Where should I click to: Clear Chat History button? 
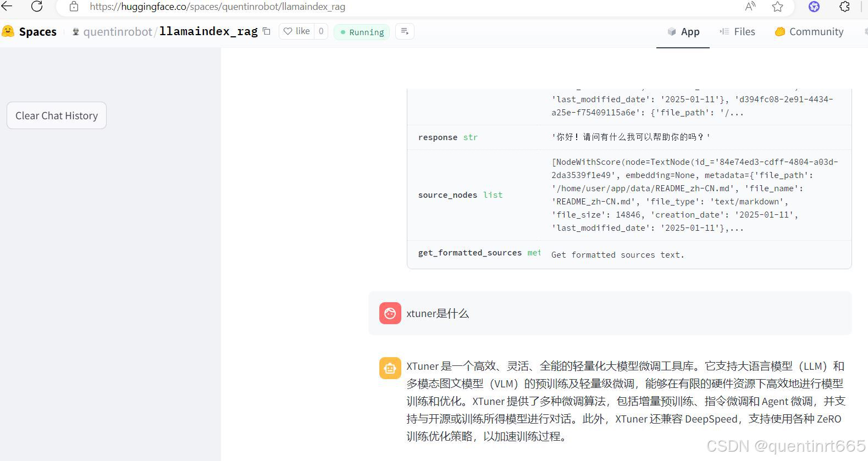point(57,115)
